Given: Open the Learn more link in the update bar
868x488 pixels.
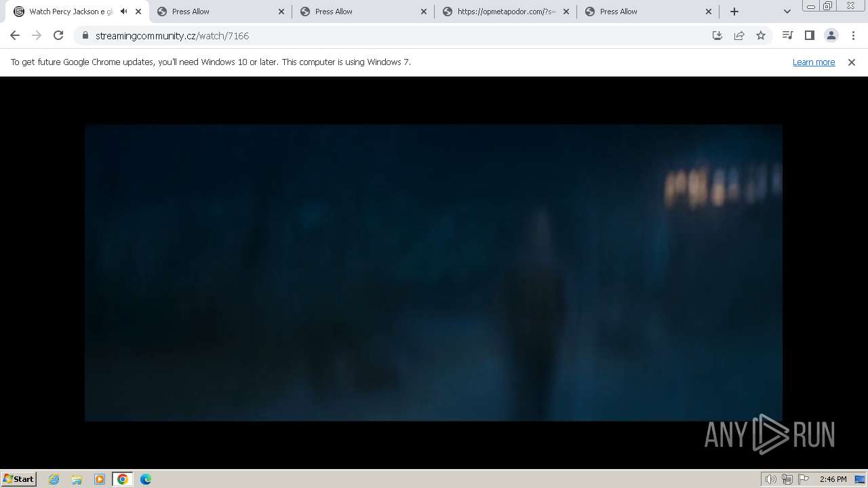Looking at the screenshot, I should click(x=814, y=62).
